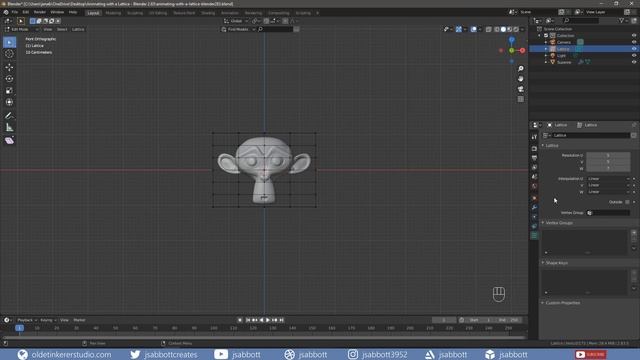
Task: Toggle X-ray display in viewport header
Action: [489, 29]
